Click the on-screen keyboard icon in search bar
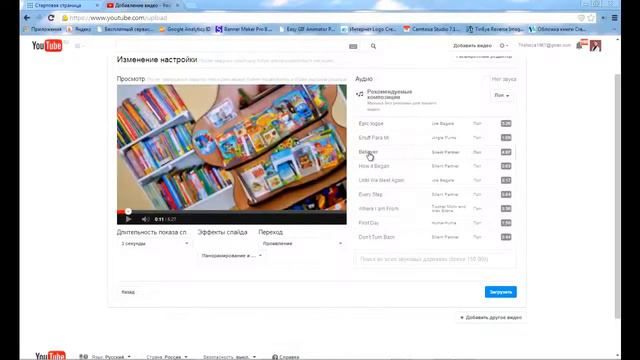This screenshot has width=640, height=360. click(x=353, y=47)
